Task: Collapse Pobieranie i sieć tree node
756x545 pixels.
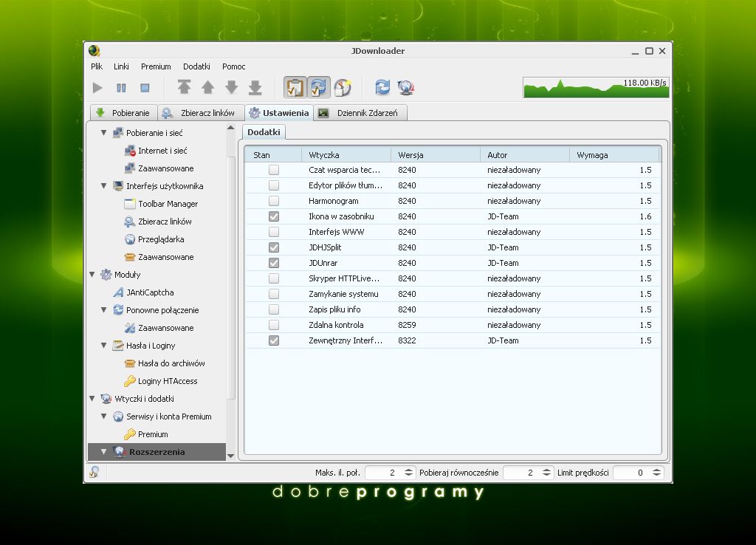Action: coord(103,133)
